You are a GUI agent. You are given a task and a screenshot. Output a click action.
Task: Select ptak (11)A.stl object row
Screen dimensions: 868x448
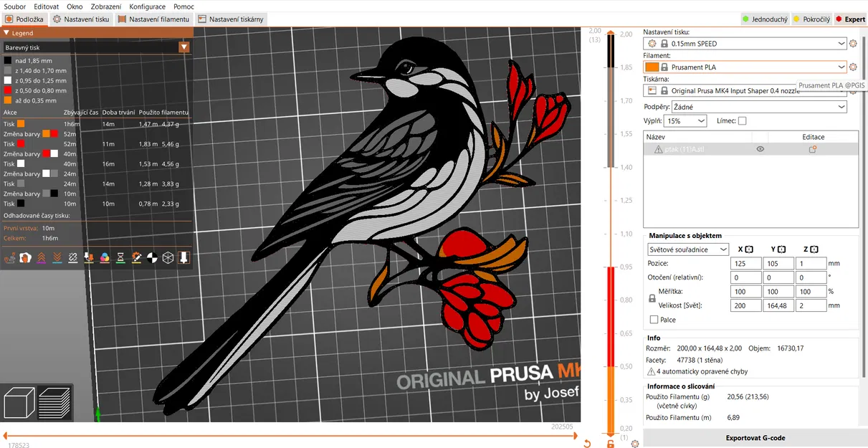pyautogui.click(x=750, y=149)
